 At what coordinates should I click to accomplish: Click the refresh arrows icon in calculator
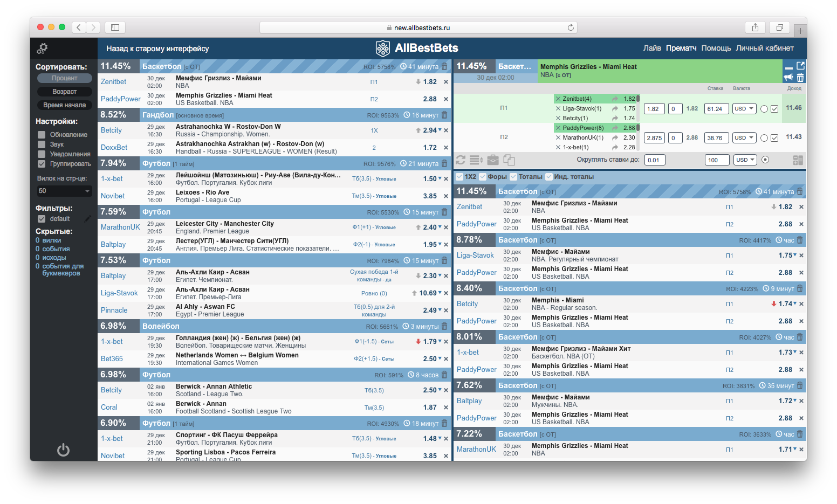tap(461, 160)
